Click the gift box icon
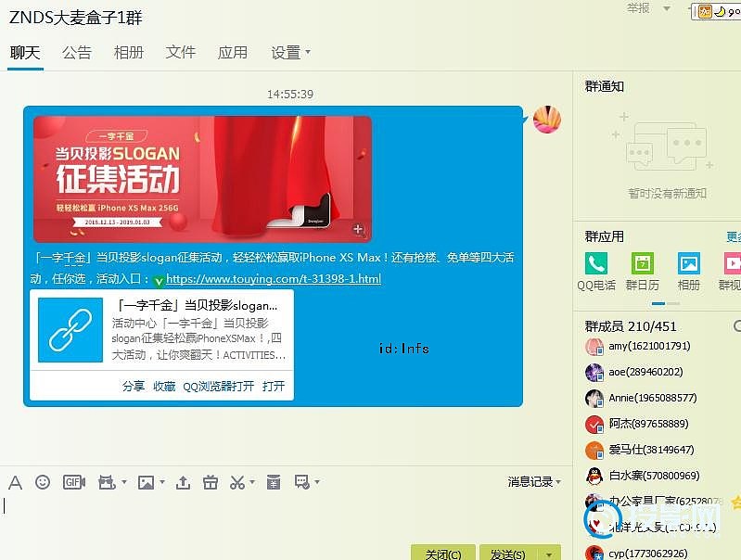 coord(211,482)
